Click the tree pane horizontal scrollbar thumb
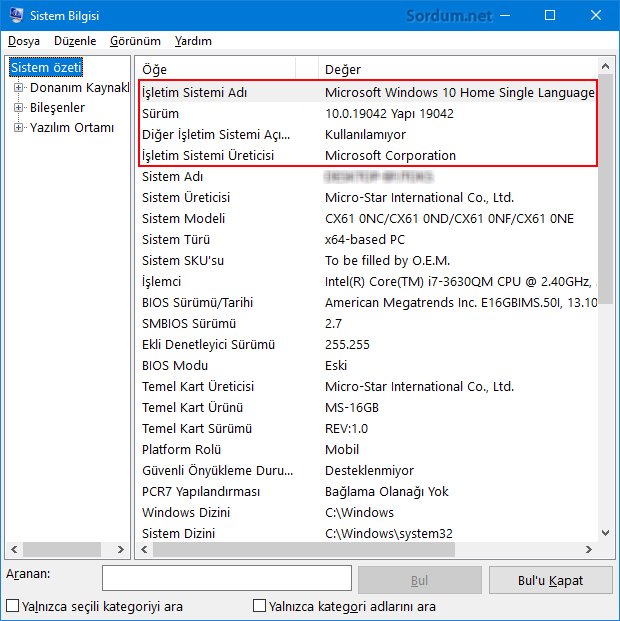 (62, 549)
